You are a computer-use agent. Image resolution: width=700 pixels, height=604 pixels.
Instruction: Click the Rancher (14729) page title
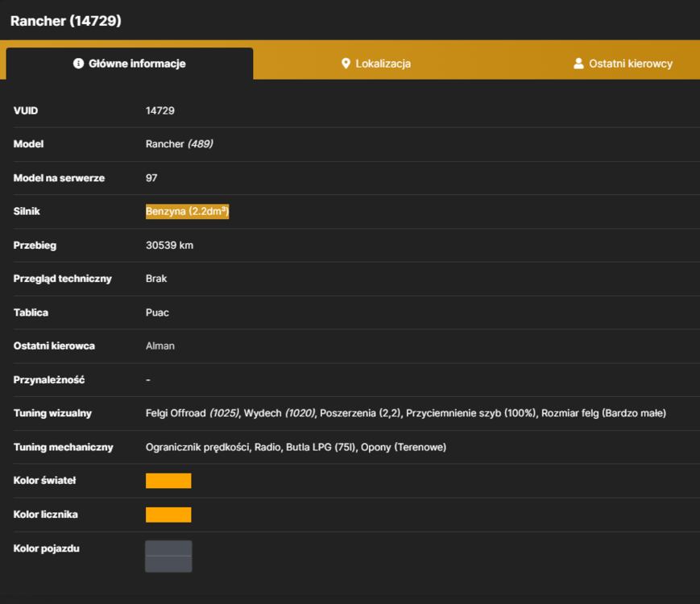65,21
